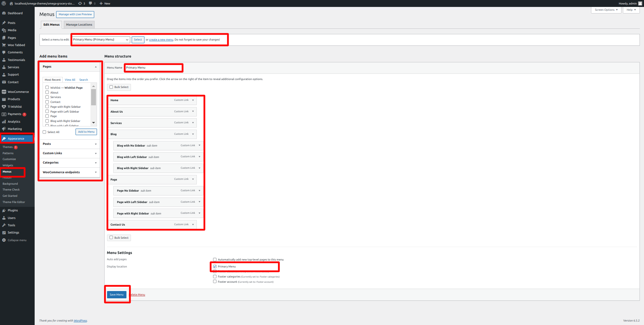Click the Products box icon
The image size is (644, 325).
(x=4, y=99)
